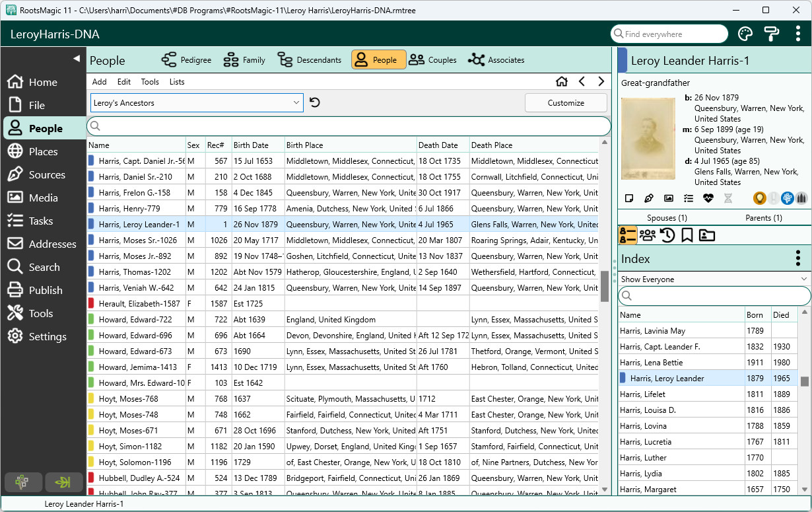Open the Tools menu in People toolbar
The height and width of the screenshot is (512, 812).
pyautogui.click(x=150, y=82)
